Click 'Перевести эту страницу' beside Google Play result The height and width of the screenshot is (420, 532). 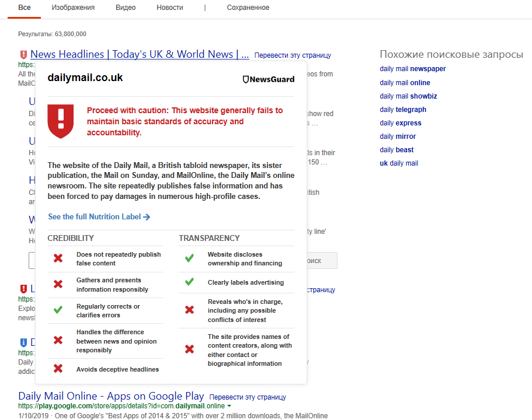pyautogui.click(x=248, y=397)
